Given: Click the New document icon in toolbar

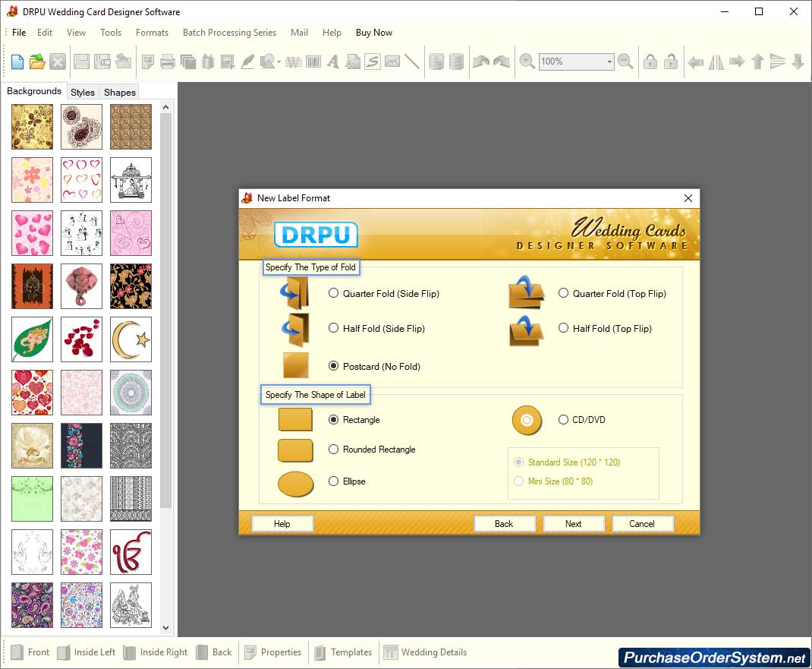Looking at the screenshot, I should tap(17, 62).
